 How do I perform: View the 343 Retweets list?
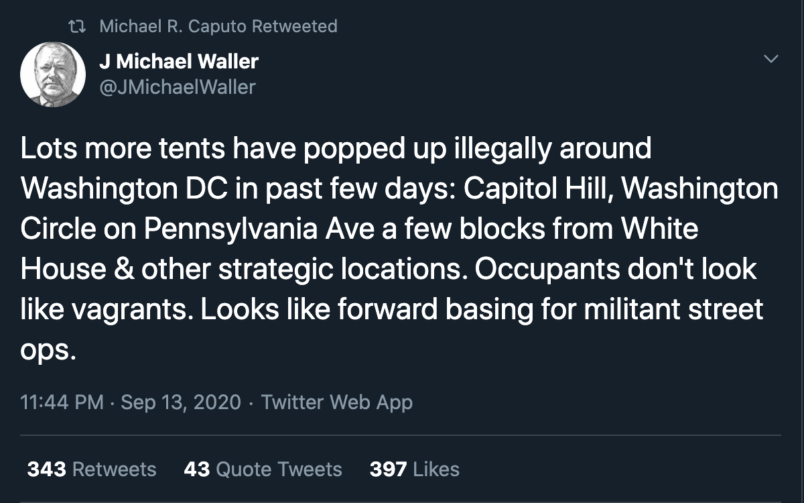coord(92,469)
